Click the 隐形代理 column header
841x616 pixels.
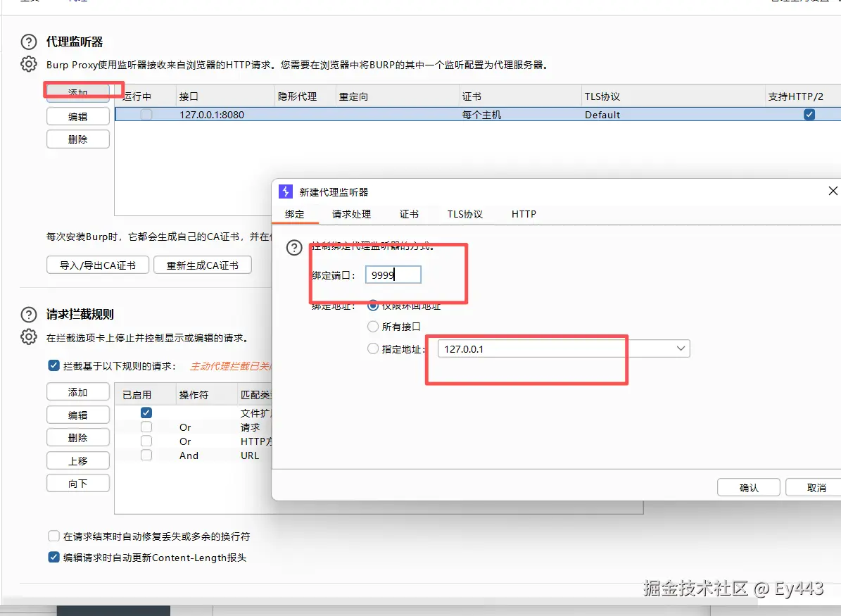[x=305, y=96]
